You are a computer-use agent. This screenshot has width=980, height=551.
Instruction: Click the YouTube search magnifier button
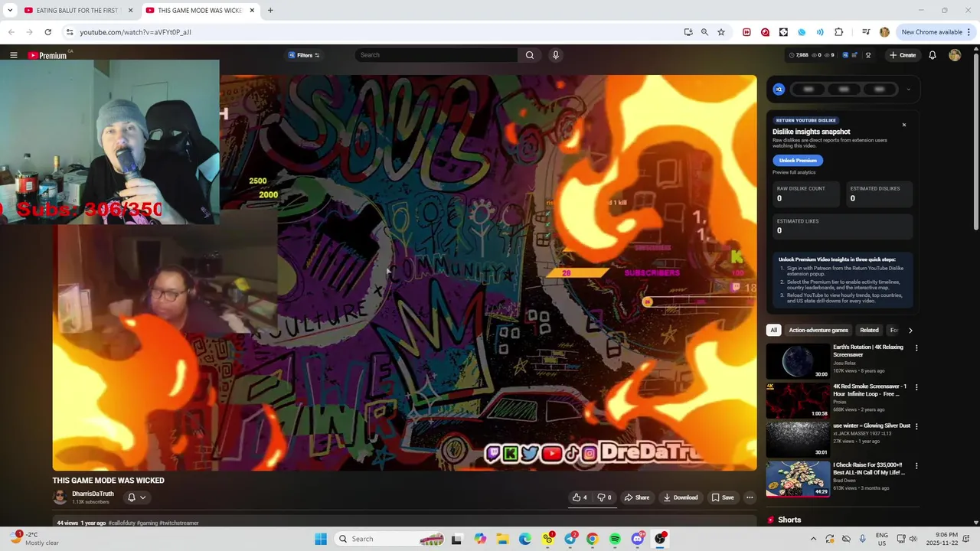pos(529,55)
